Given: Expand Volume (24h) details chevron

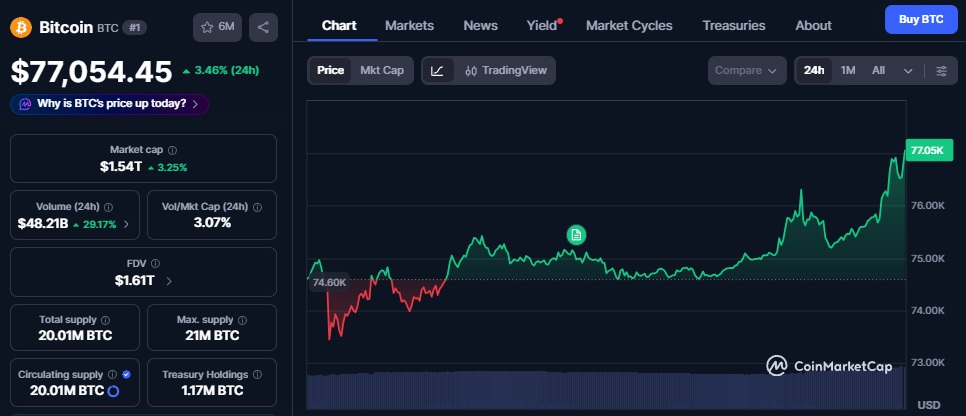Looking at the screenshot, I should 126,224.
